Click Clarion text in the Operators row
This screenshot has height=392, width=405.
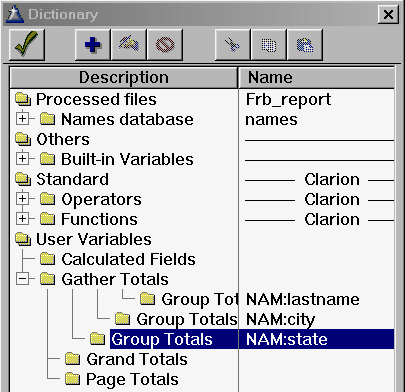tap(332, 199)
